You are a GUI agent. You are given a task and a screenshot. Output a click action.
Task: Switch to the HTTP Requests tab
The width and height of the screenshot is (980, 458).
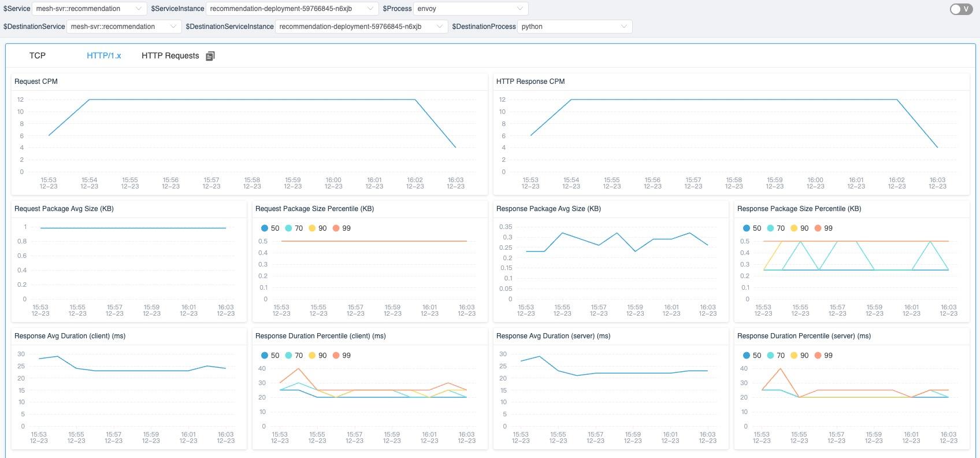(170, 56)
